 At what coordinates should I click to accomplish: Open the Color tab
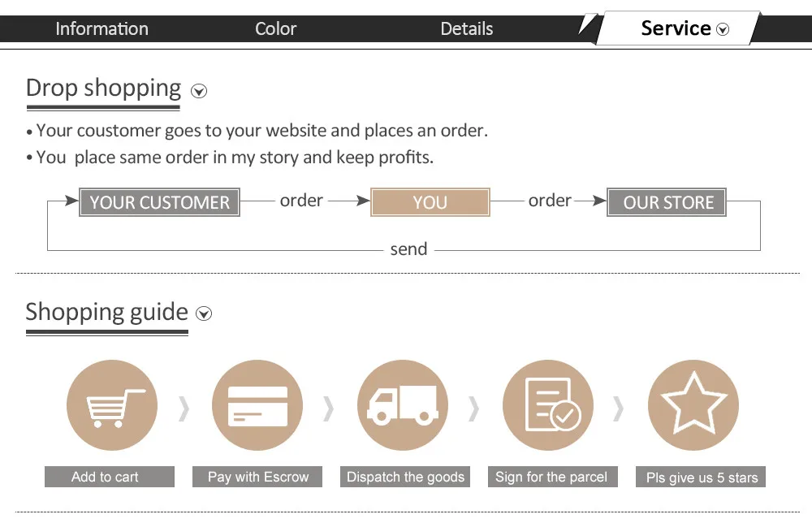coord(275,28)
